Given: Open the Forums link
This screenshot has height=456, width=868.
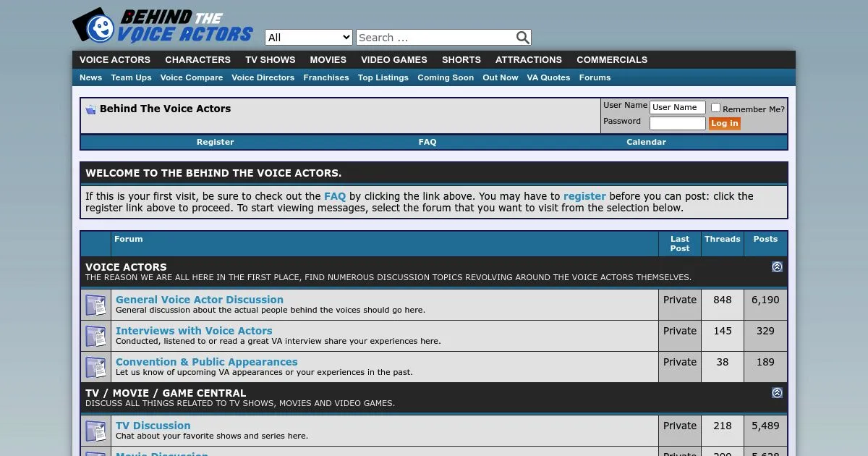Looking at the screenshot, I should tap(595, 77).
